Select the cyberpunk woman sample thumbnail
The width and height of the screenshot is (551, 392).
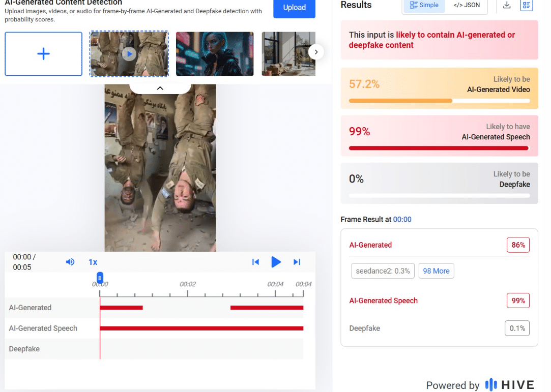point(215,54)
